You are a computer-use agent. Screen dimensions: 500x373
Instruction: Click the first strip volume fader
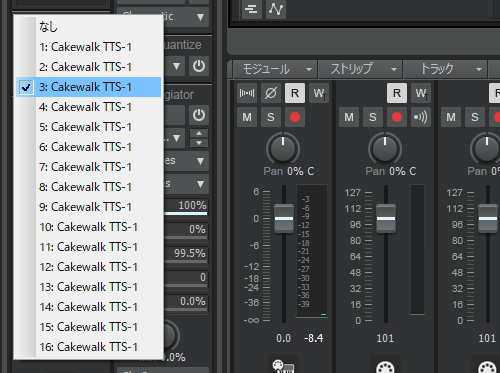point(284,218)
